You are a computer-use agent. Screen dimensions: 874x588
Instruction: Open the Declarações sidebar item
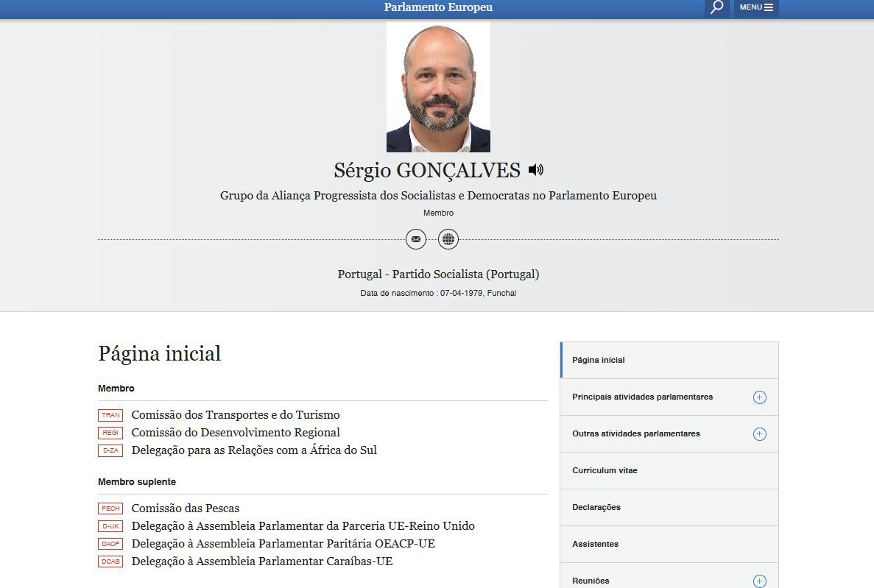coord(596,508)
